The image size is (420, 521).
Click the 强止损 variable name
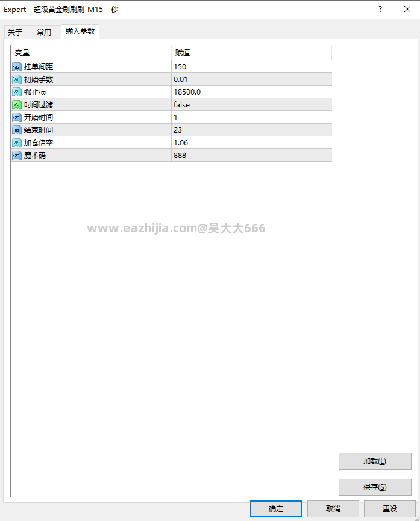(35, 92)
